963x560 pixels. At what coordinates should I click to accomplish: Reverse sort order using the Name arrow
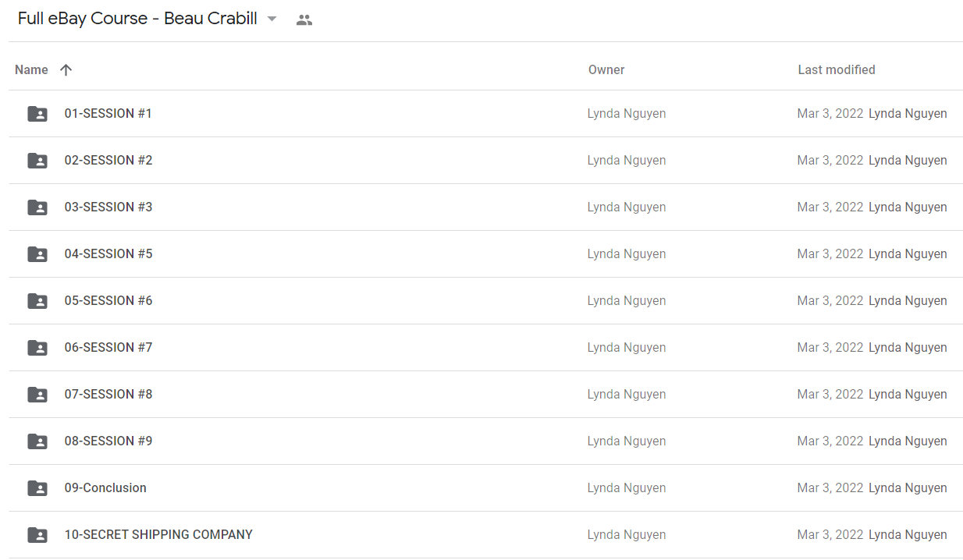coord(66,69)
